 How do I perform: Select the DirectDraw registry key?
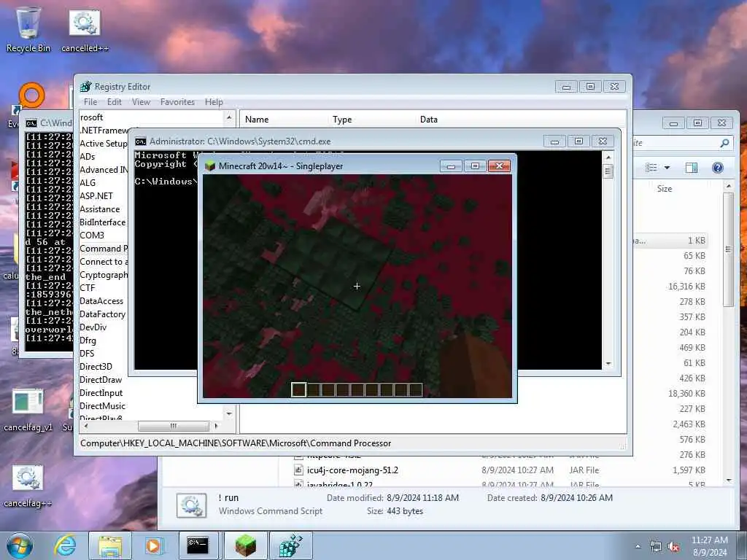[101, 380]
